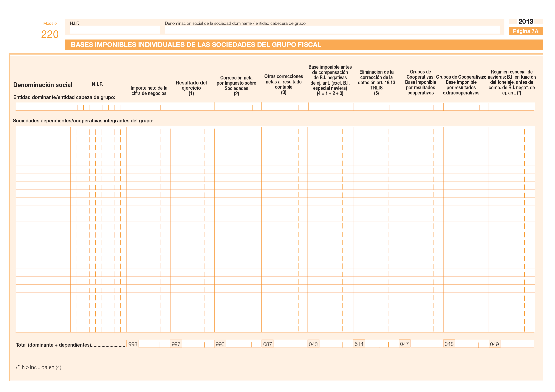Viewport: 555px width, 392px height.
Task: Click the Total field numbered 049
Action: point(511,344)
